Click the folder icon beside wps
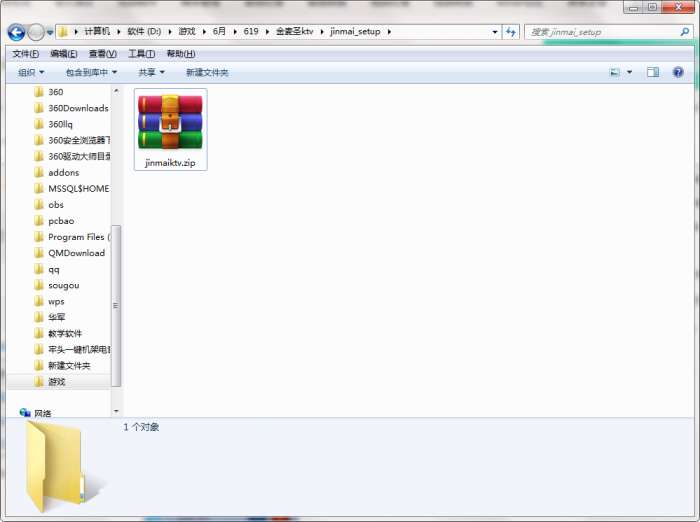Screen dimensions: 700x522 coord(39,301)
